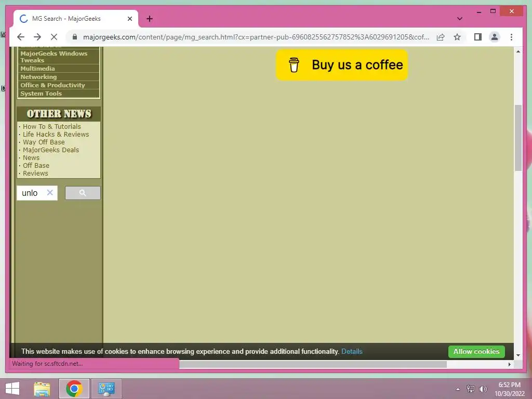Stop loading the page
The image size is (532, 399).
pyautogui.click(x=54, y=37)
